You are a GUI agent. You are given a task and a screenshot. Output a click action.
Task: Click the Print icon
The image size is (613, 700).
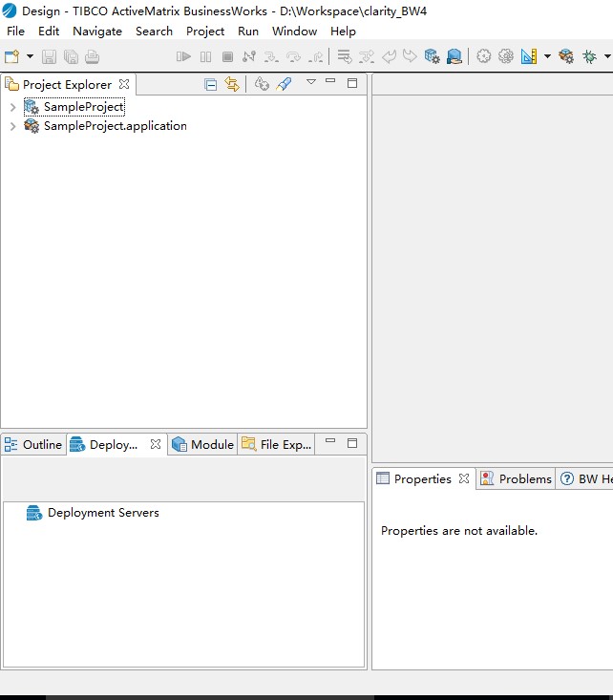[x=93, y=56]
